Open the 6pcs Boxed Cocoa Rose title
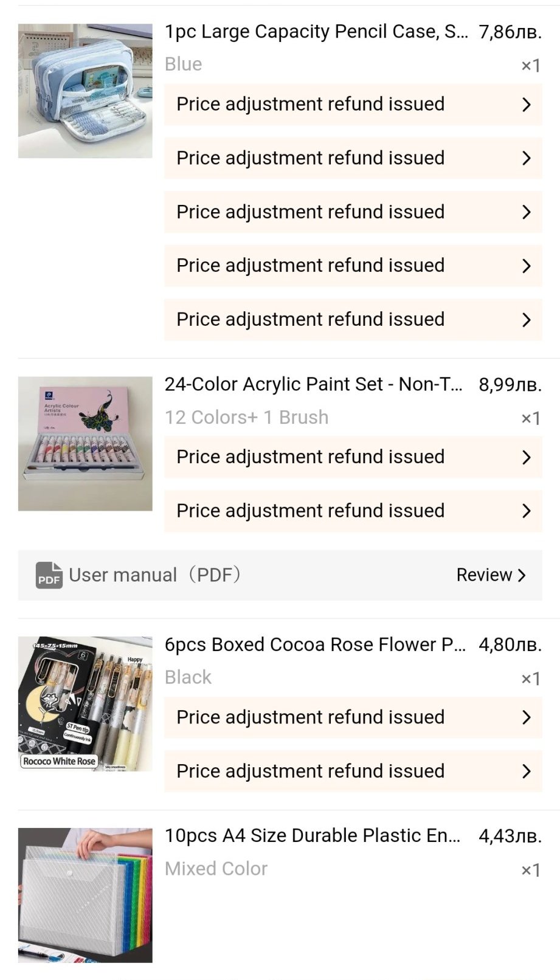 pos(315,644)
